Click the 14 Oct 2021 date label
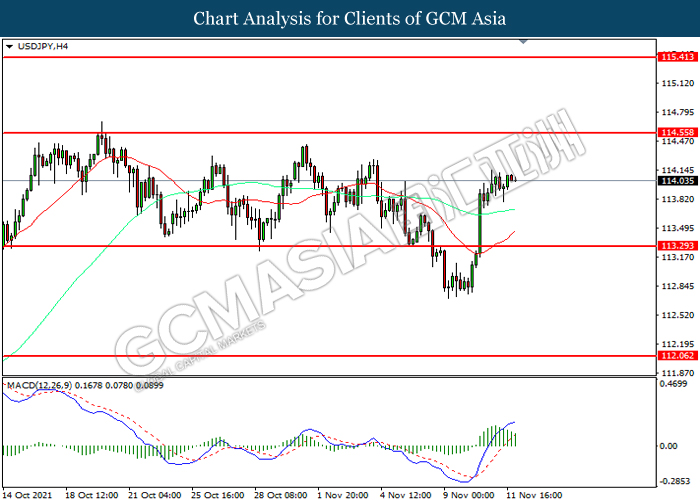 pos(27,495)
